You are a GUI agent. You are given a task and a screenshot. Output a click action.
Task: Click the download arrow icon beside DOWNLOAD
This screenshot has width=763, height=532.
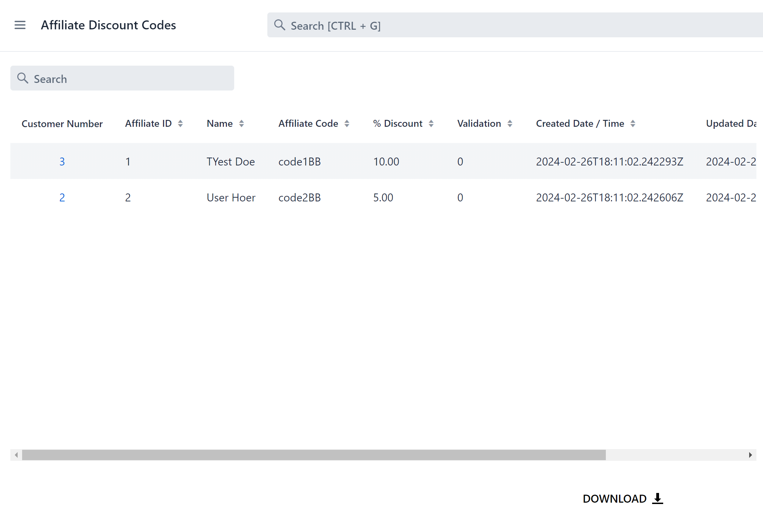pos(657,498)
